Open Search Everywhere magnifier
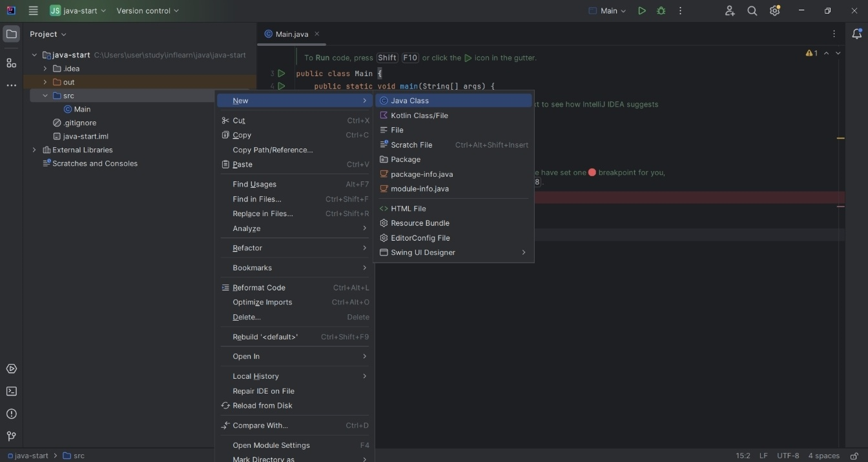The image size is (868, 462). click(752, 11)
